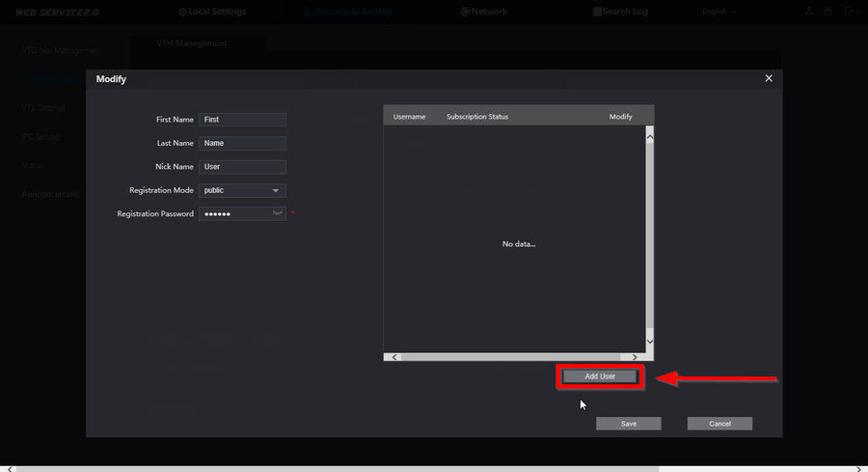This screenshot has width=868, height=472.
Task: Focus the First Name input field
Action: [x=242, y=120]
